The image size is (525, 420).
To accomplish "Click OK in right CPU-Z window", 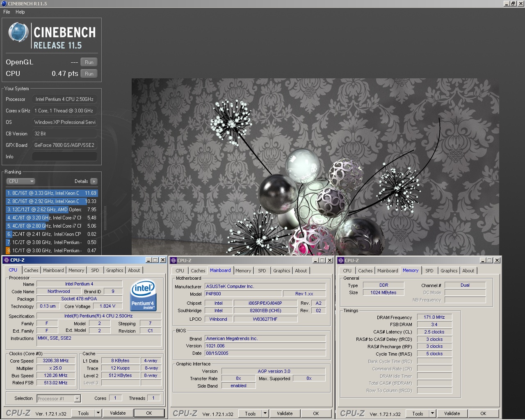I will tap(483, 414).
